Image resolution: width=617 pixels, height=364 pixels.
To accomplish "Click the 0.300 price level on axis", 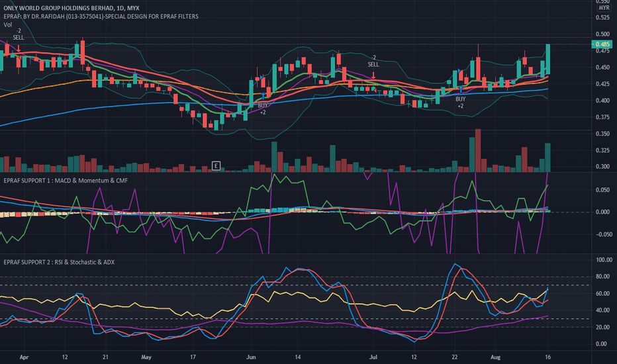I will [602, 167].
